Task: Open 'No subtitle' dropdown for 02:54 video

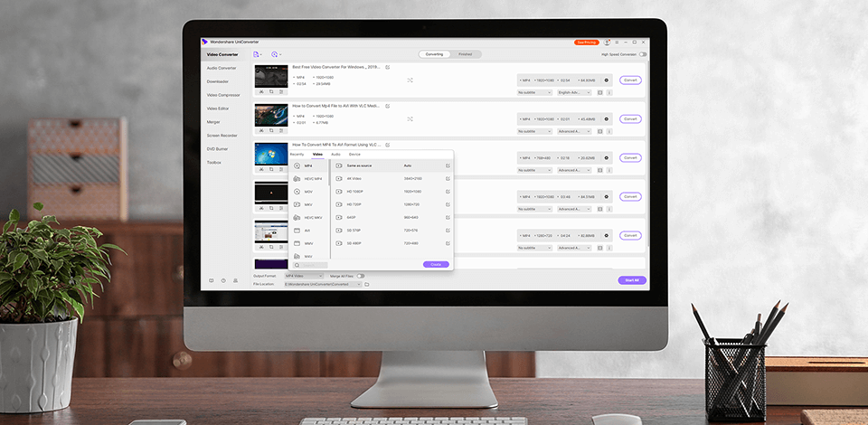Action: 534,93
